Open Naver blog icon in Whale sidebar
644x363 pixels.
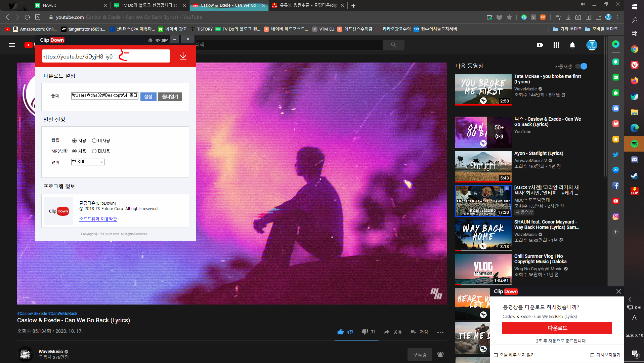[x=616, y=77]
